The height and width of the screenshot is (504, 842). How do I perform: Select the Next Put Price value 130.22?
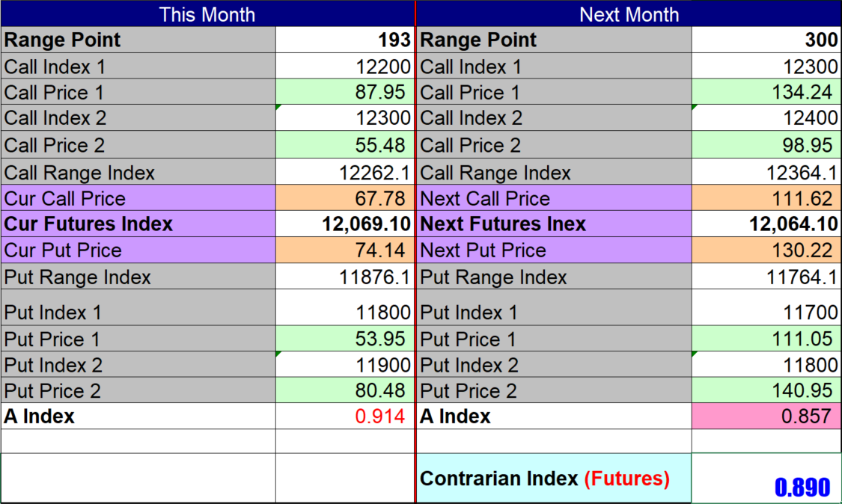766,251
